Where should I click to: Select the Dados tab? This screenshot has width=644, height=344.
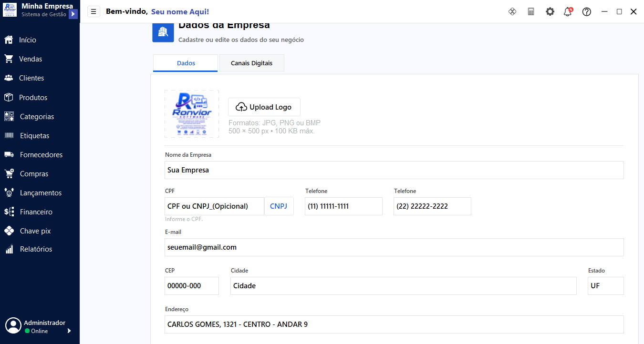[186, 63]
